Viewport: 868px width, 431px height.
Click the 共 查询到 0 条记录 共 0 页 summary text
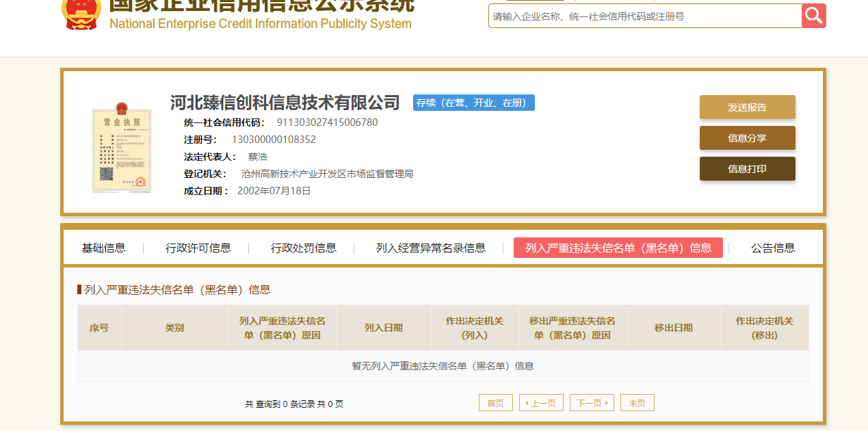coord(294,404)
